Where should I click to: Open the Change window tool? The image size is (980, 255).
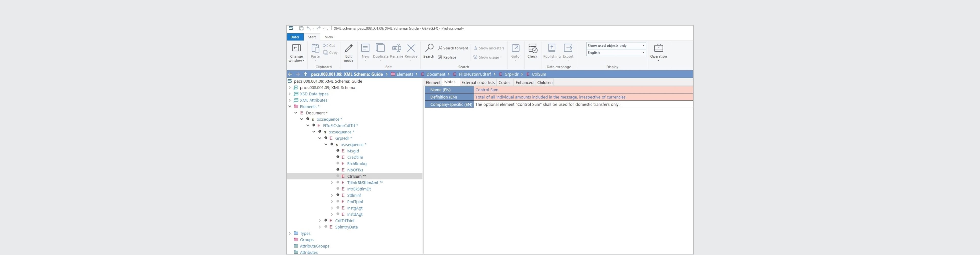[296, 52]
